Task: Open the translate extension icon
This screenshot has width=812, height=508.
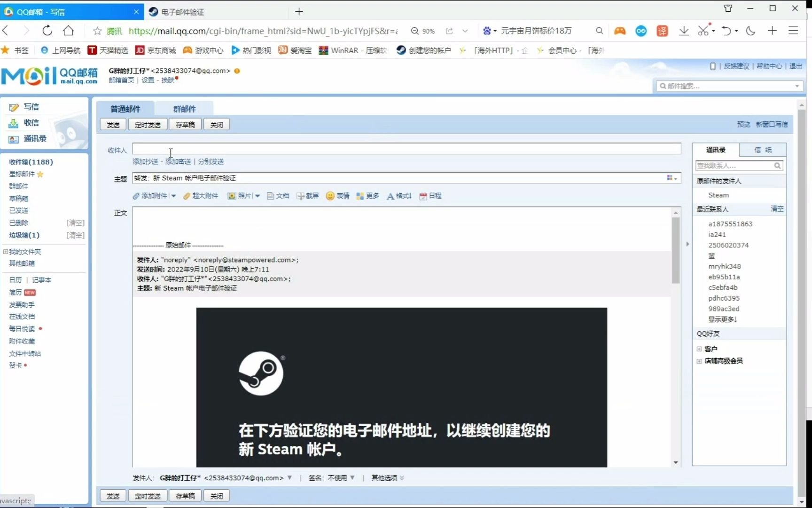Action: 662,31
